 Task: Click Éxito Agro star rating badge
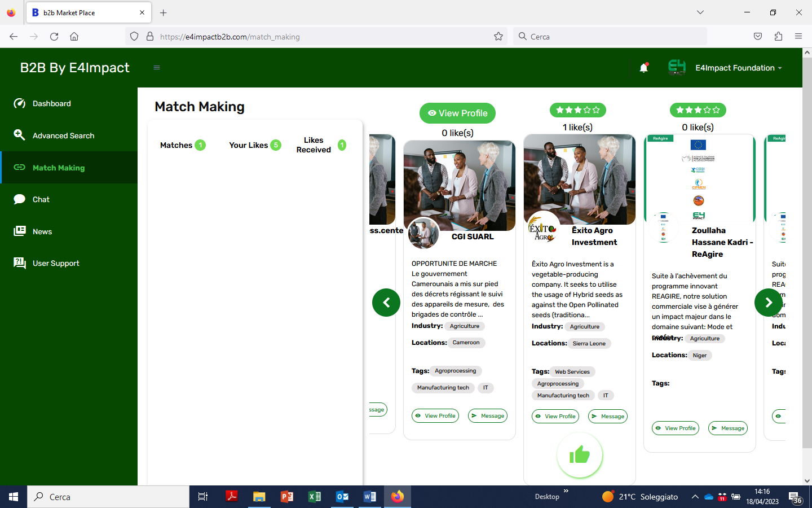coord(578,110)
